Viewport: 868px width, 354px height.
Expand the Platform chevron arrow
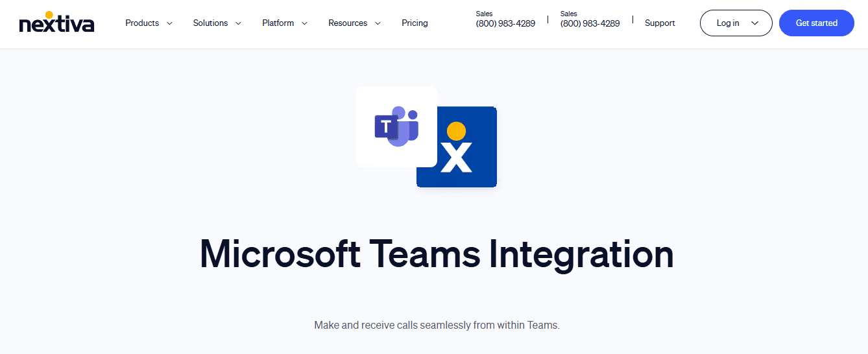pos(304,23)
